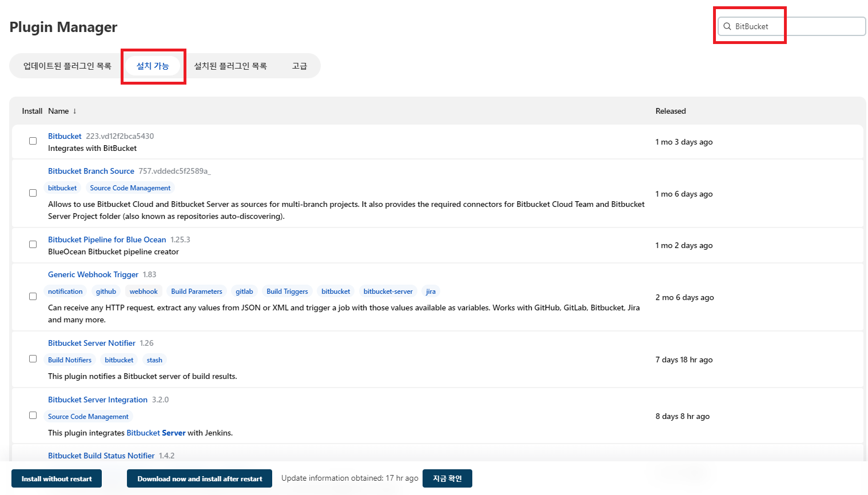Click the 지금 확인 button
This screenshot has height=495, width=868.
447,478
